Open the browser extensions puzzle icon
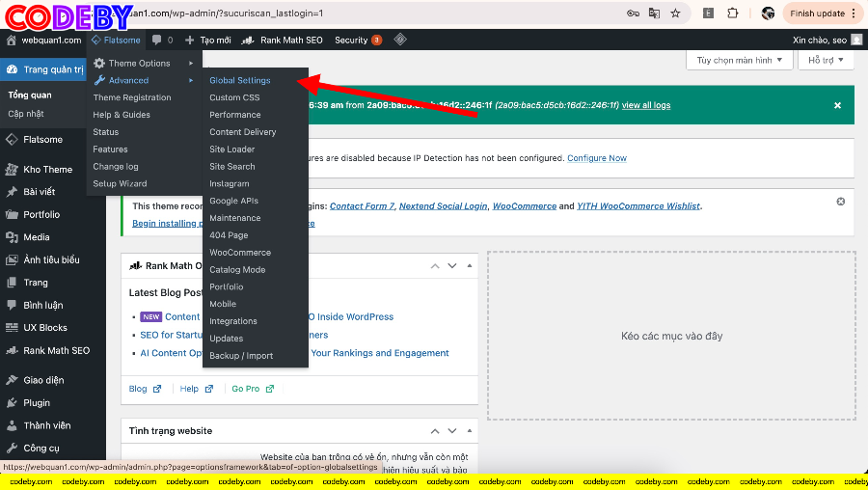This screenshot has height=490, width=868. point(732,14)
